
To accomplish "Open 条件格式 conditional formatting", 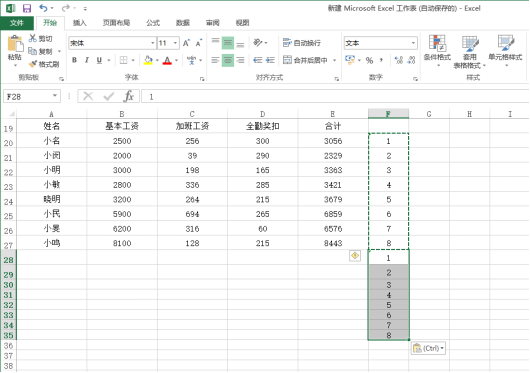I will coord(438,51).
